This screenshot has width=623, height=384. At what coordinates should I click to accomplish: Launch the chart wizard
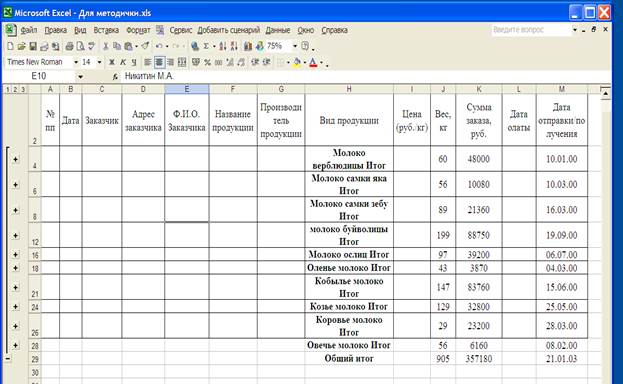click(x=248, y=46)
